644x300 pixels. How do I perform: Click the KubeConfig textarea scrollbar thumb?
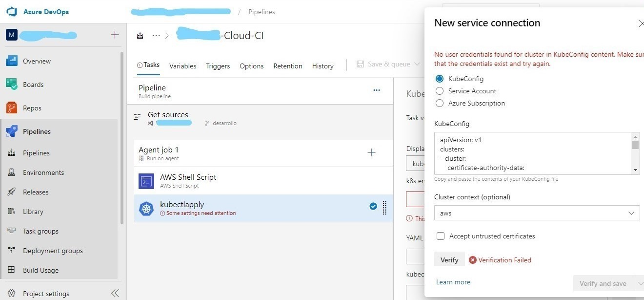click(x=635, y=145)
